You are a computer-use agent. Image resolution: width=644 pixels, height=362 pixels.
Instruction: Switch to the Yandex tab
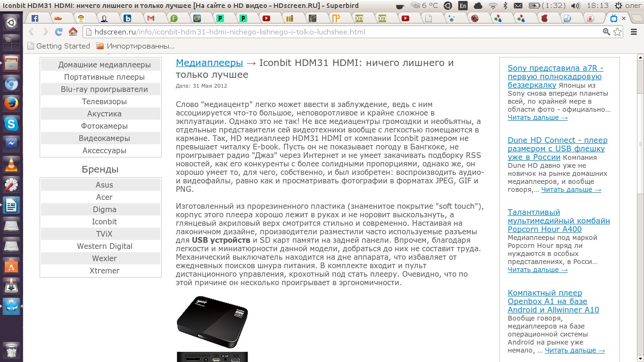tap(590, 18)
